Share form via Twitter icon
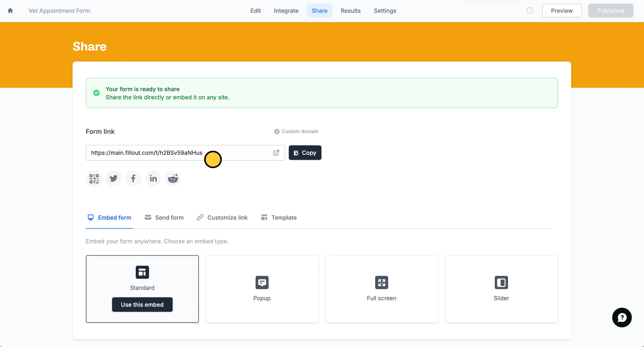The height and width of the screenshot is (347, 644). click(114, 178)
